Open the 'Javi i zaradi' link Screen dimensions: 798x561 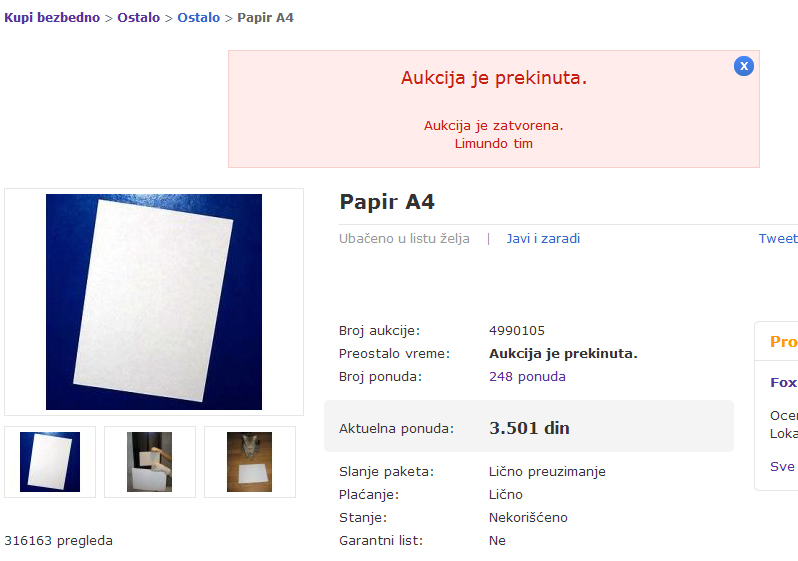[x=543, y=239]
